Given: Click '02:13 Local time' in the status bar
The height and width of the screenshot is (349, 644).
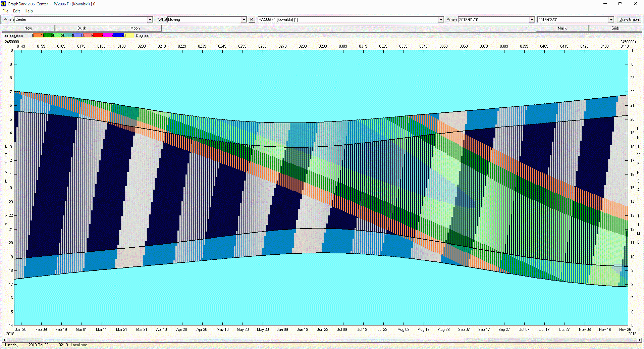Looking at the screenshot, I should click(x=73, y=345).
